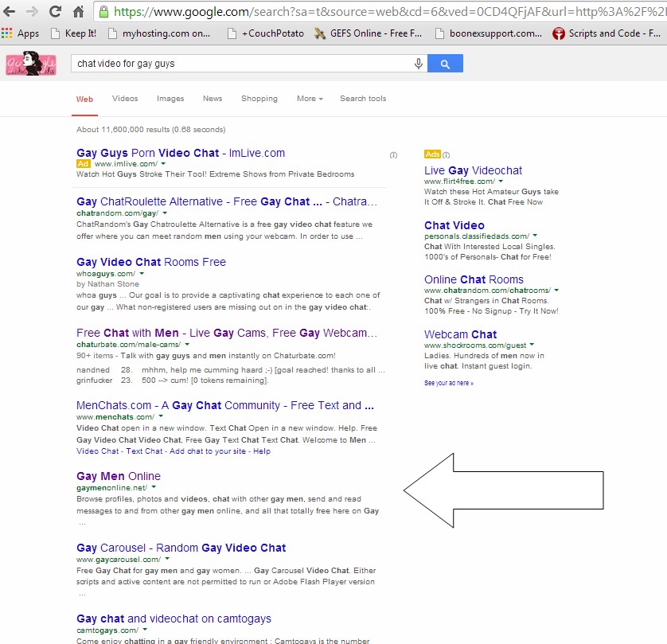667x644 pixels.
Task: Expand dropdown arrow next to www.menchats.com
Action: 161,416
